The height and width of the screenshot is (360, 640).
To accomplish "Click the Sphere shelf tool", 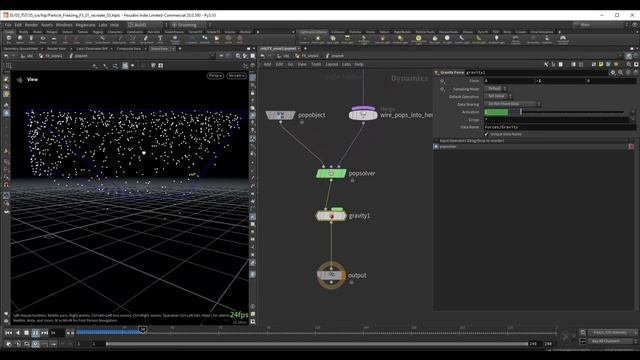I will [20, 39].
